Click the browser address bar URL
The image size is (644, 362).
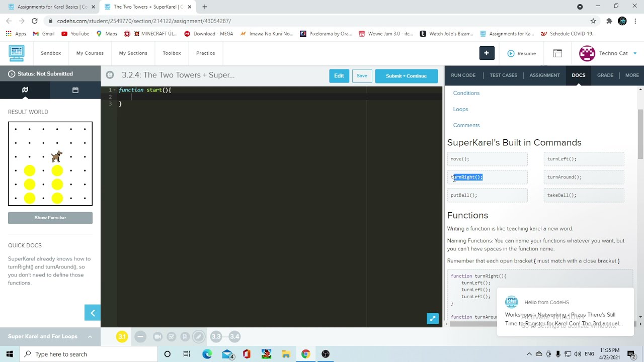pos(144,21)
